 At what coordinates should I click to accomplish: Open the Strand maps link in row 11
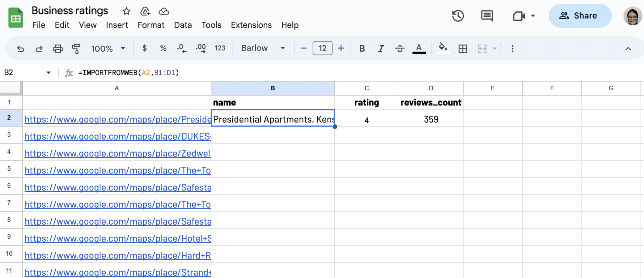118,272
